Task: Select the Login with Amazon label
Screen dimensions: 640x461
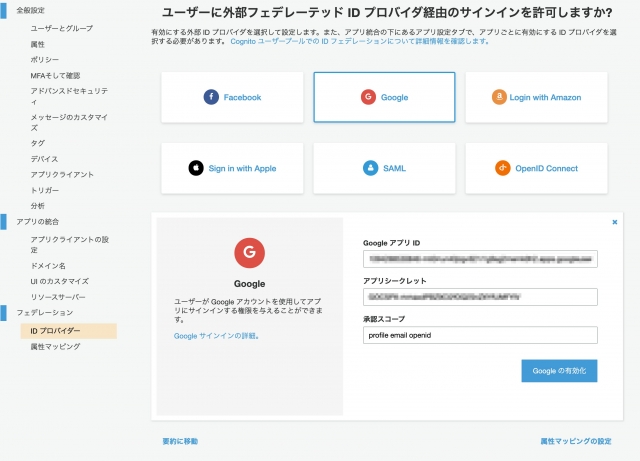Action: pos(545,98)
